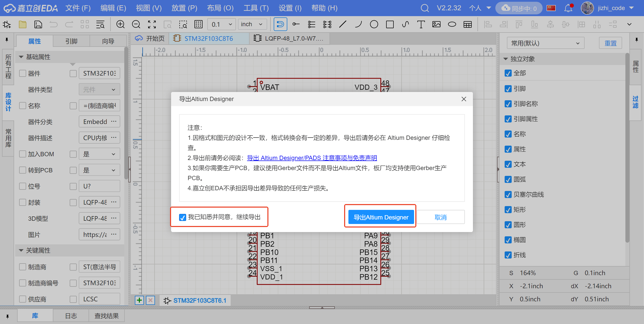Toggle the 引脚名称 filter checkbox
Image resolution: width=644 pixels, height=324 pixels.
click(508, 104)
